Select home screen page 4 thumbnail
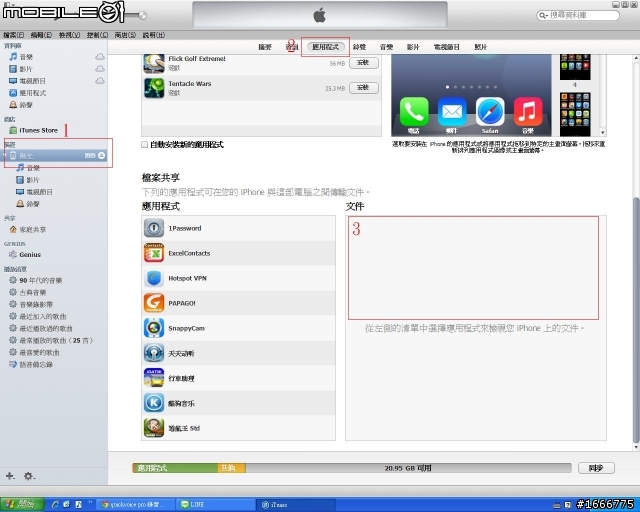Viewport: 640px width, 512px height. [x=575, y=67]
